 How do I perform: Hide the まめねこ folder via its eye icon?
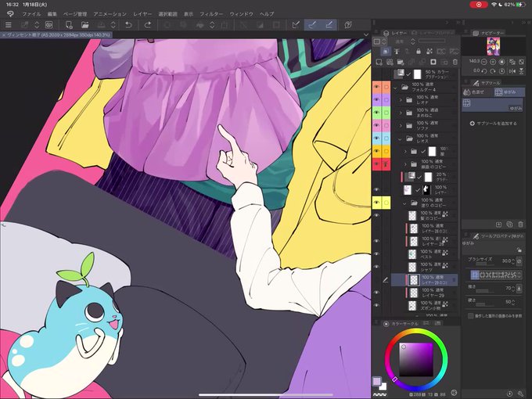point(376,113)
